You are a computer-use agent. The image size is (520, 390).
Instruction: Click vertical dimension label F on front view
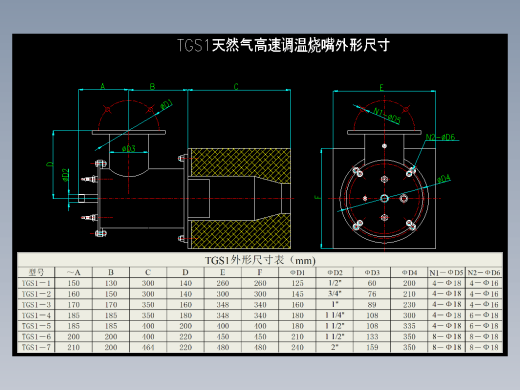[317, 197]
